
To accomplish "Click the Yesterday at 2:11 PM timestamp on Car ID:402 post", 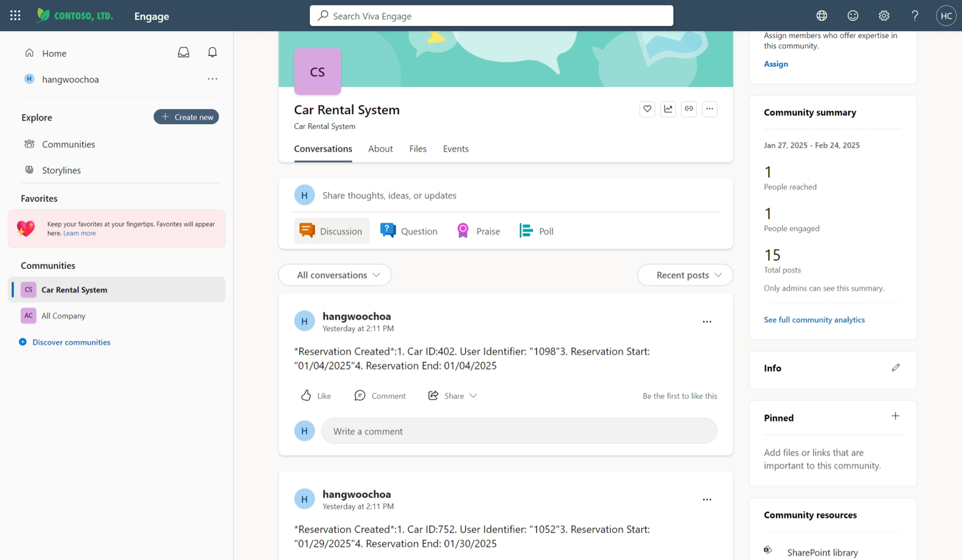I will point(358,329).
